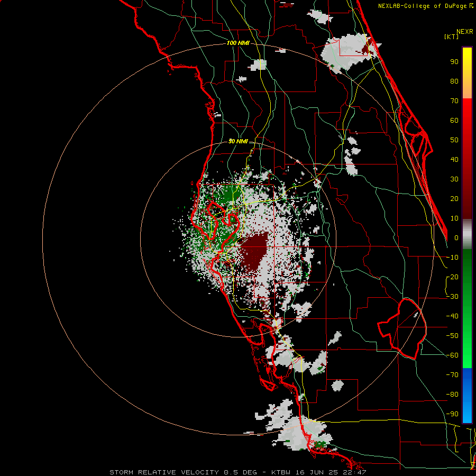Click the -90 value on the velocity scale

coord(452,414)
